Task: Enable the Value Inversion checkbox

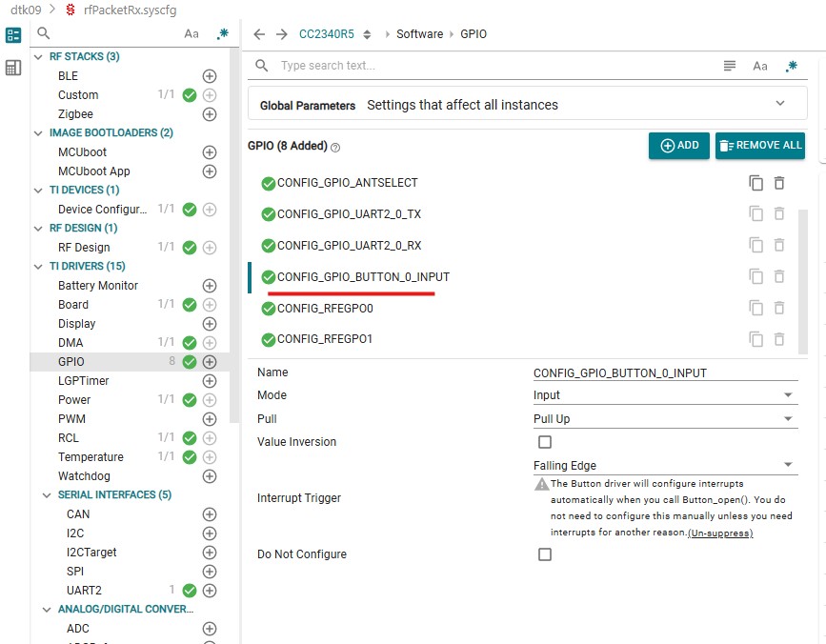Action: tap(545, 442)
